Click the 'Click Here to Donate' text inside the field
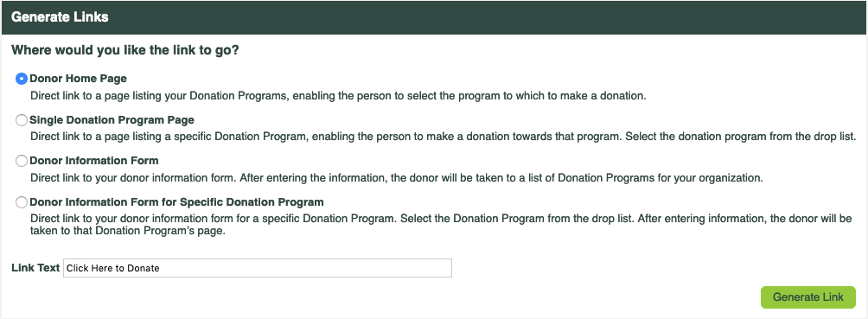The width and height of the screenshot is (868, 319). click(x=113, y=268)
